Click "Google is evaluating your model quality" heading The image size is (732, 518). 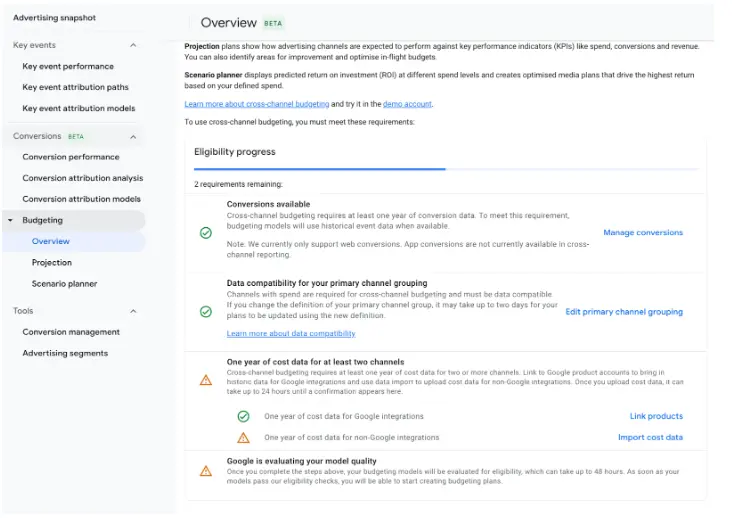point(302,461)
